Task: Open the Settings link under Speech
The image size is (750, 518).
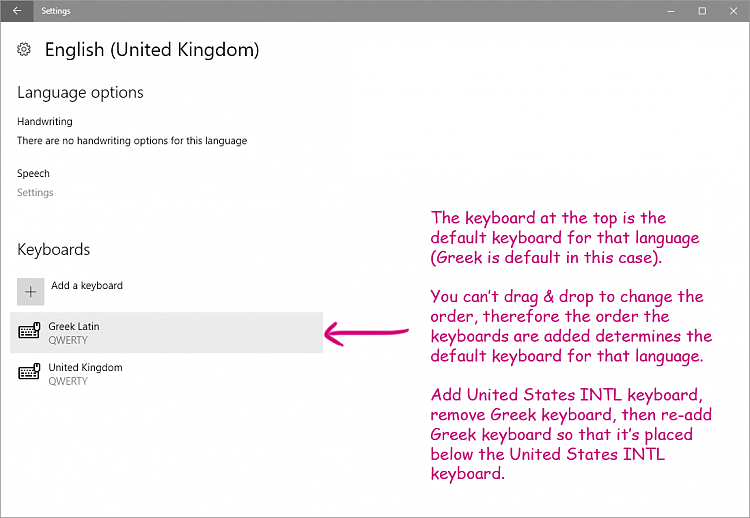Action: pos(35,193)
